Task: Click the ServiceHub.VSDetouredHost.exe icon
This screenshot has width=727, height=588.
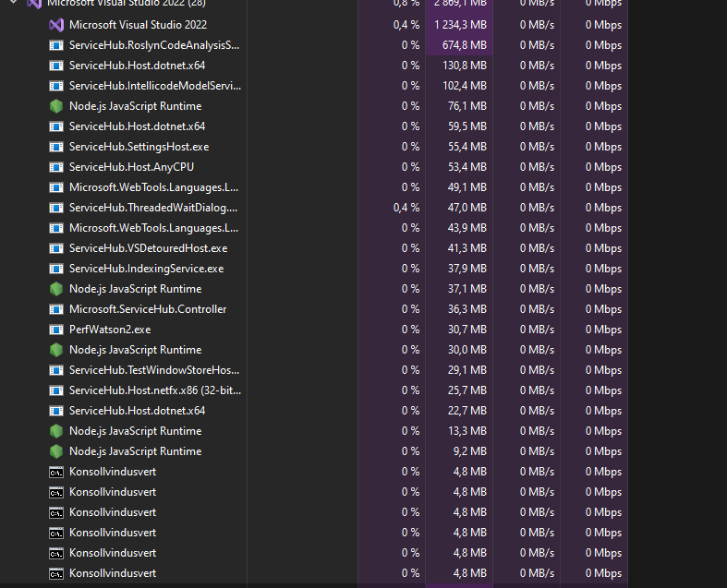Action: click(56, 248)
